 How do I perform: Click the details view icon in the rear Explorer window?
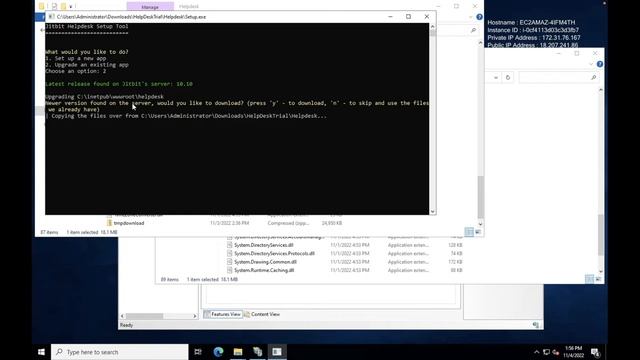click(589, 279)
